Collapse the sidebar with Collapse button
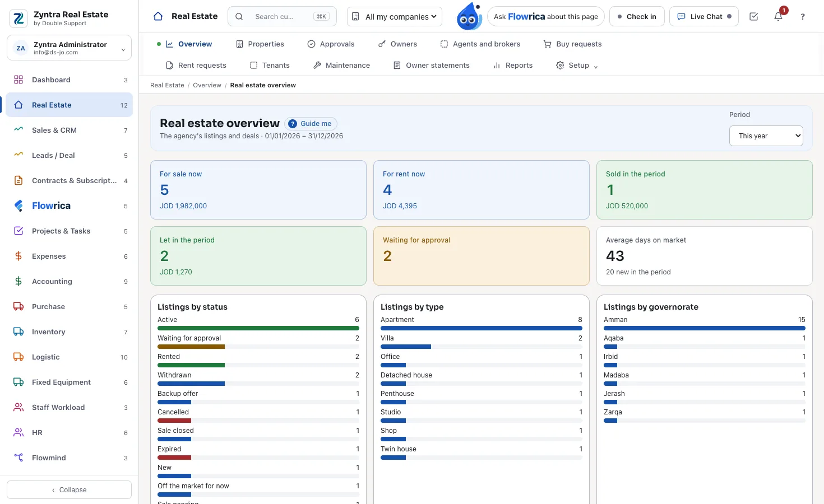Viewport: 824px width, 504px height. pos(70,490)
